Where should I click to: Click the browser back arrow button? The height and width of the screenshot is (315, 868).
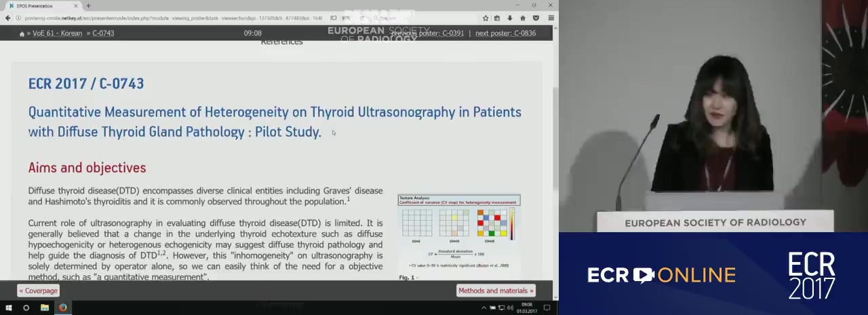pyautogui.click(x=8, y=18)
